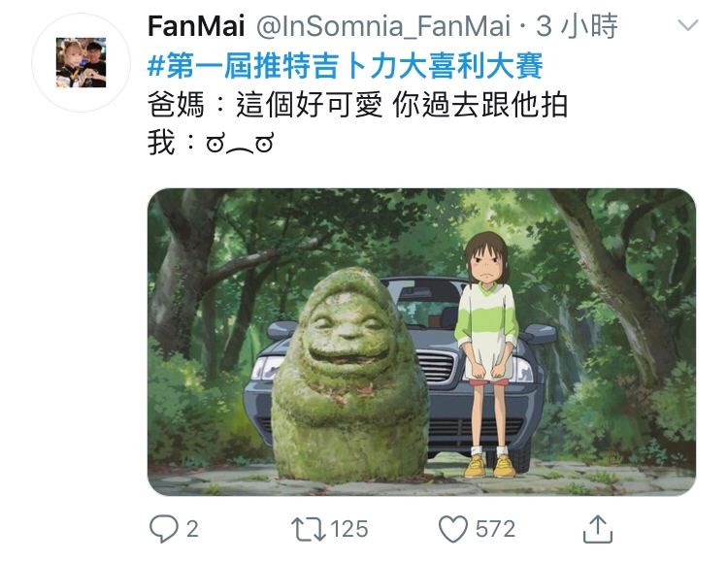View FanMai's profile avatar picture

click(x=82, y=63)
